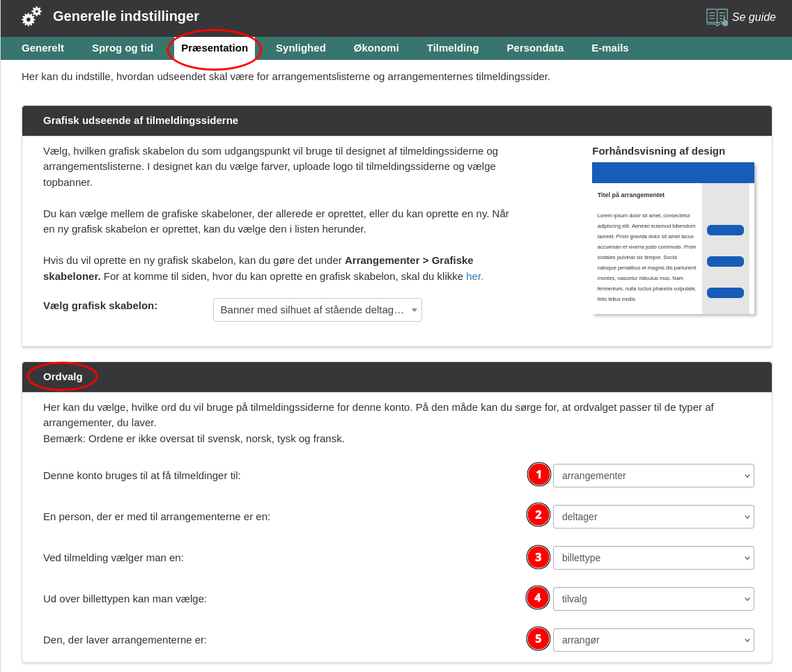Open the 'tilvalg' dropdown
The image size is (792, 672).
click(x=653, y=599)
